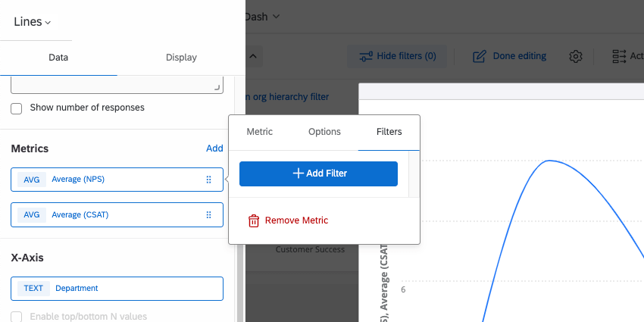The width and height of the screenshot is (644, 322).
Task: Open dashboard settings gear icon
Action: [576, 56]
